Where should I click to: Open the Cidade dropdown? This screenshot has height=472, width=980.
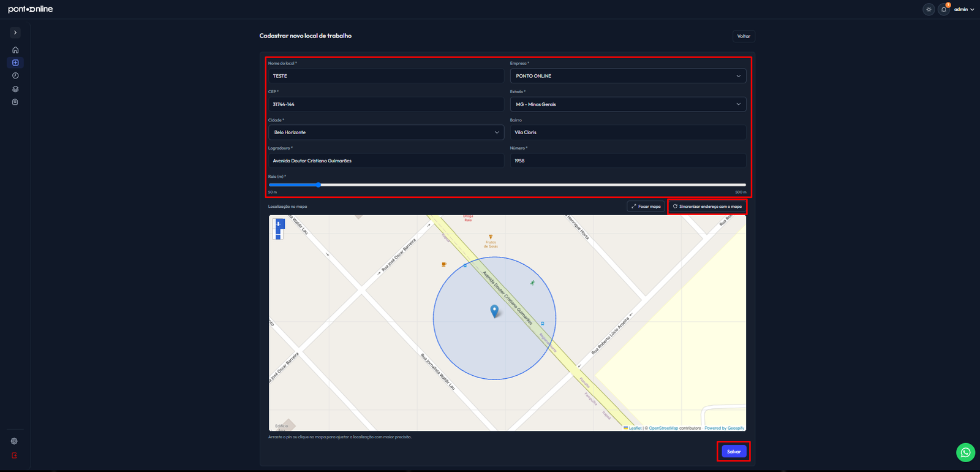[386, 132]
